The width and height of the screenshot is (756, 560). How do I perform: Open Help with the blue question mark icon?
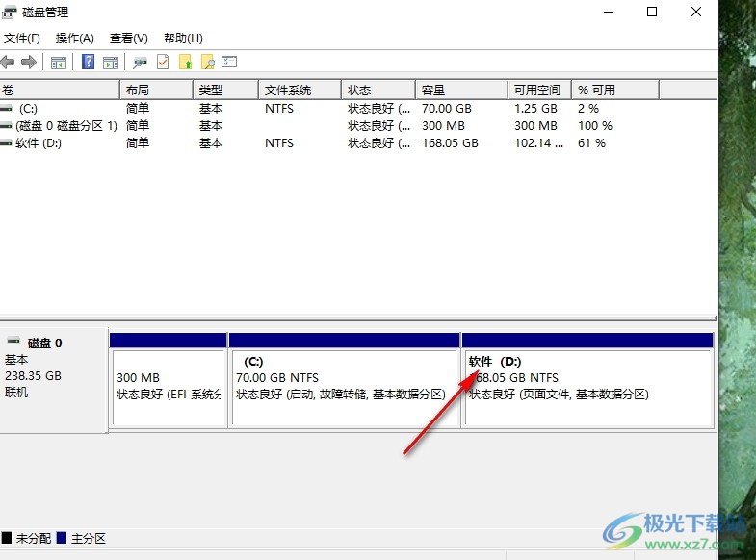88,62
